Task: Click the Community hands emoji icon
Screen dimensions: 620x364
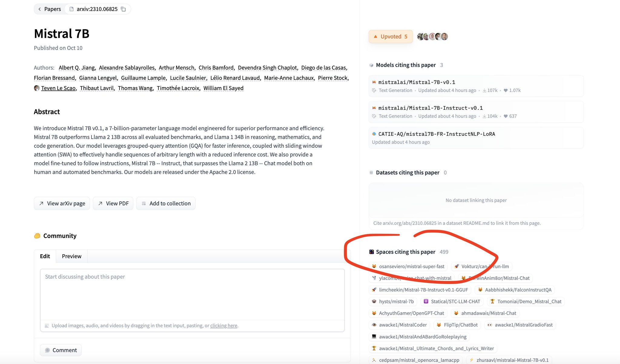Action: (37, 236)
